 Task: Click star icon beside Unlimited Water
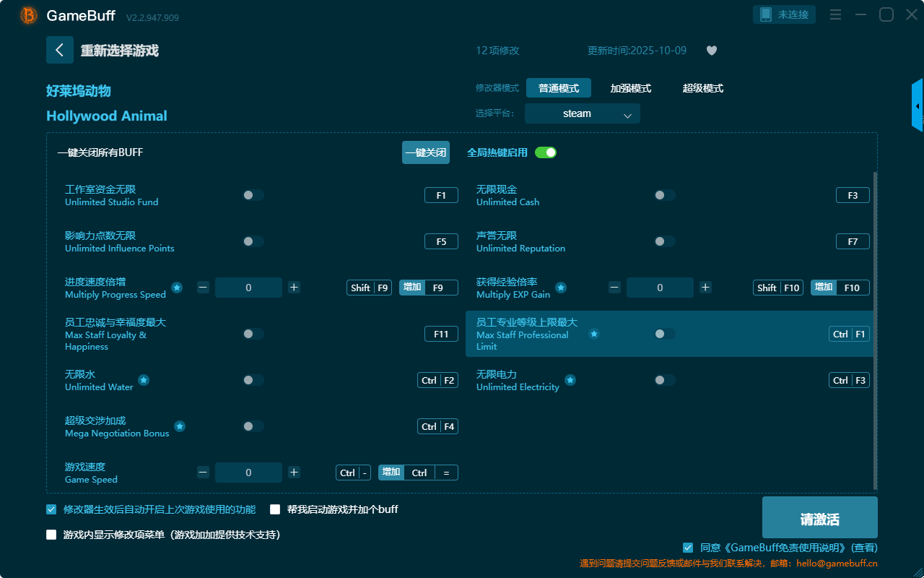(144, 380)
